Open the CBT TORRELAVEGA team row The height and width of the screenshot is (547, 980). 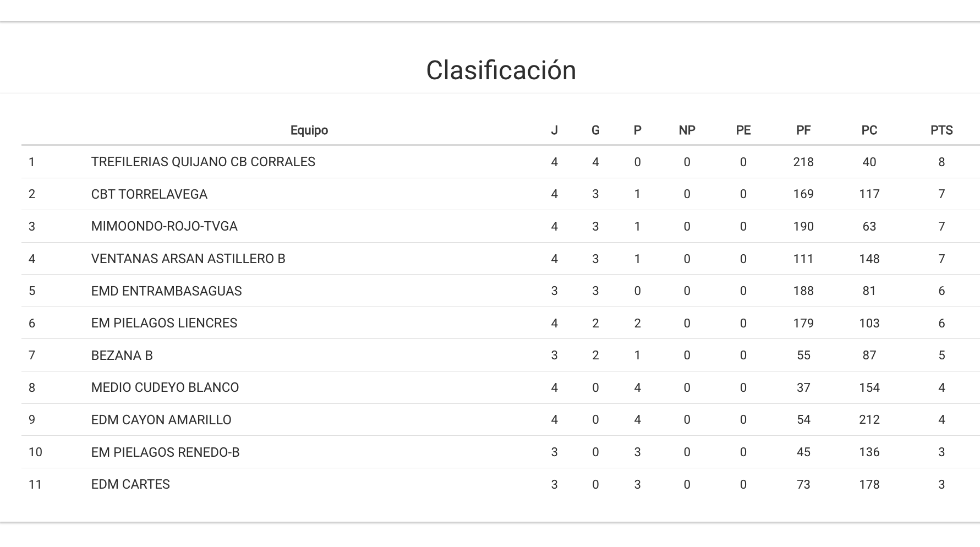[149, 194]
